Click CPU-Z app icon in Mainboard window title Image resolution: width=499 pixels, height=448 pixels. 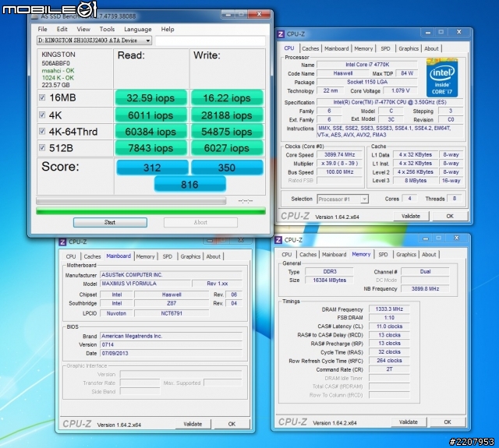(62, 242)
